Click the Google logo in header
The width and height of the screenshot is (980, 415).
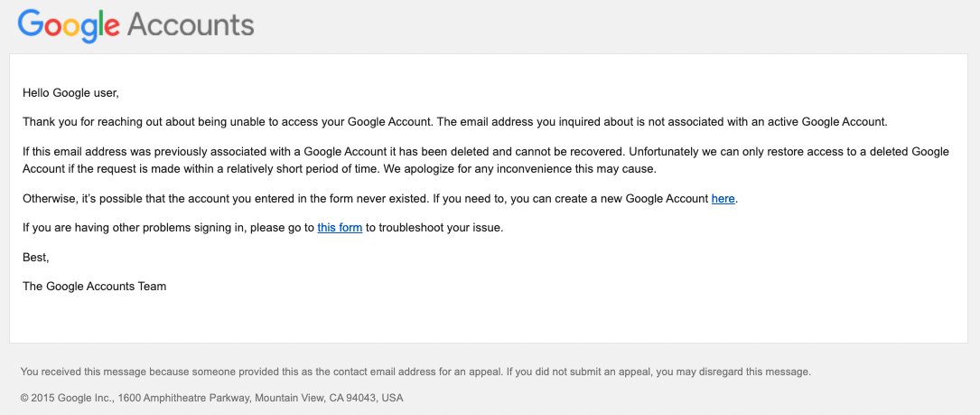(69, 25)
